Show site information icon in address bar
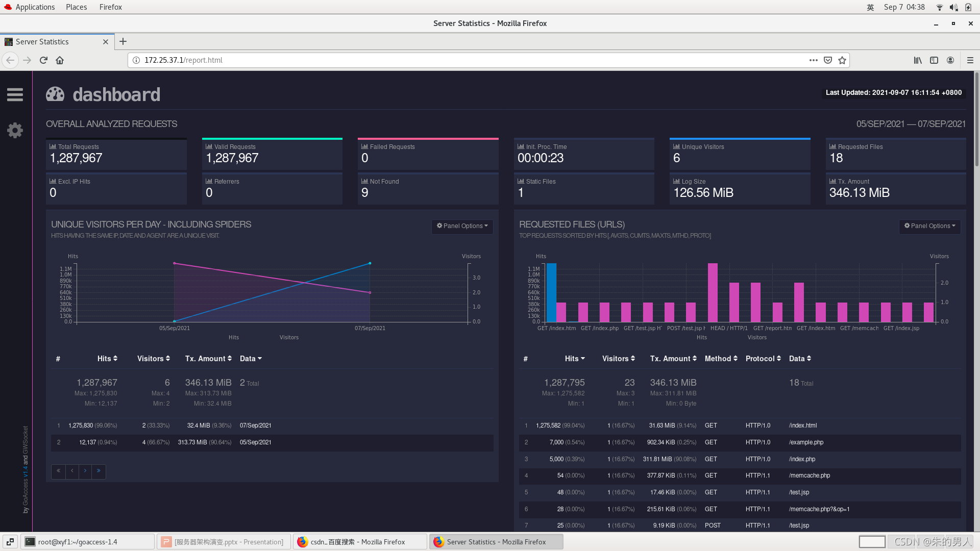 pos(136,60)
